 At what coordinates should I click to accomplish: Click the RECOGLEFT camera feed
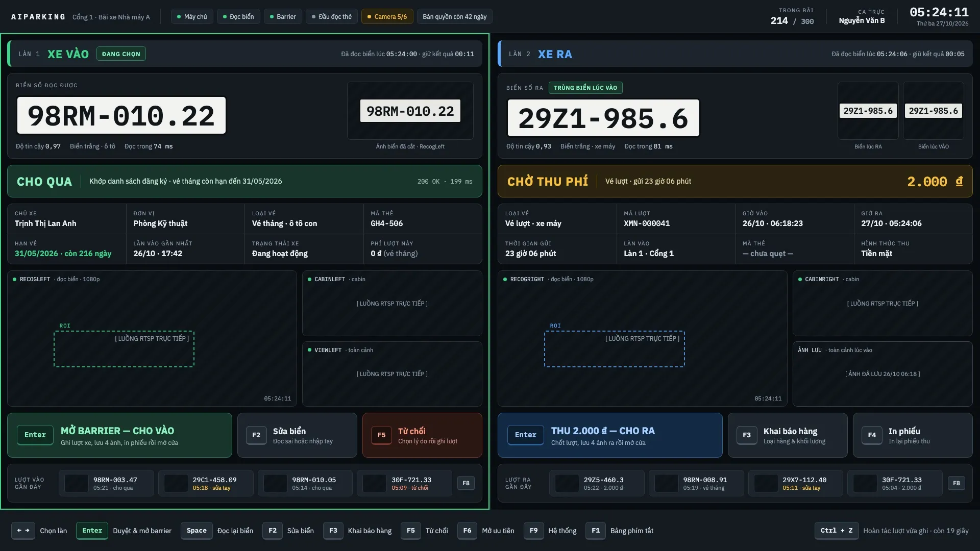tap(152, 339)
